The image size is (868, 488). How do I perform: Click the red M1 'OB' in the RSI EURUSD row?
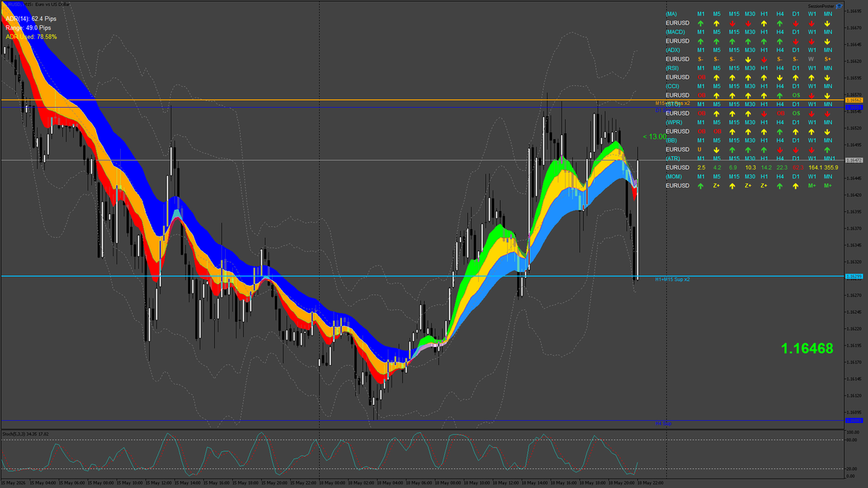click(x=702, y=77)
